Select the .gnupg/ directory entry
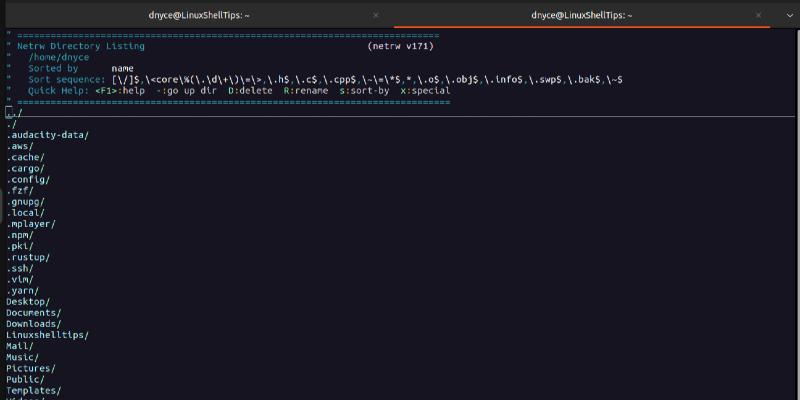Viewport: 800px width, 400px height. pos(25,201)
